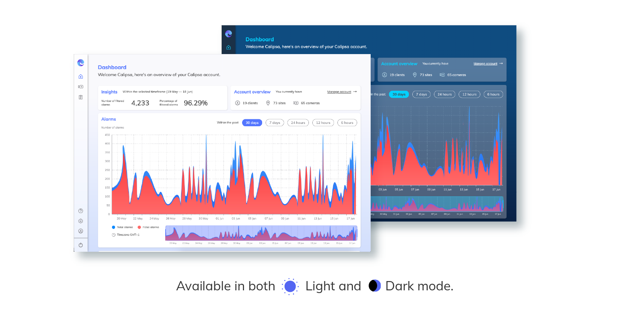Click the camera icon beside 65 cameras, light window
644x322 pixels.
tap(296, 103)
